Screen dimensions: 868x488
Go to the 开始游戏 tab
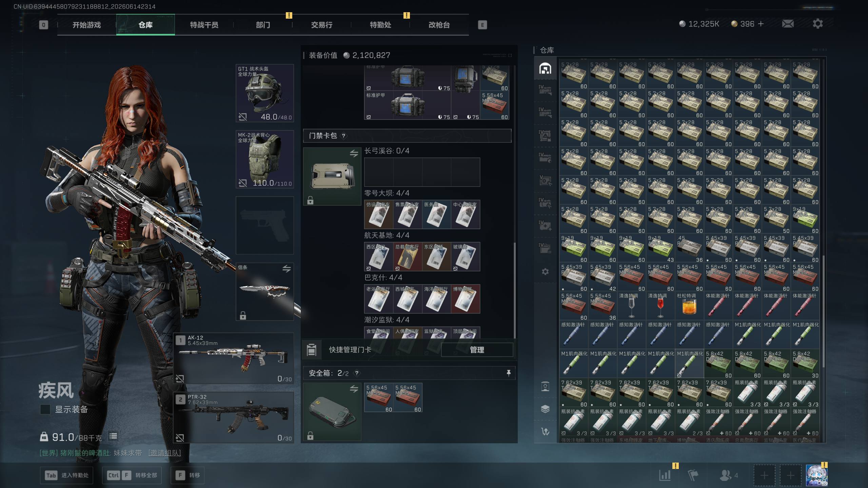coord(86,25)
